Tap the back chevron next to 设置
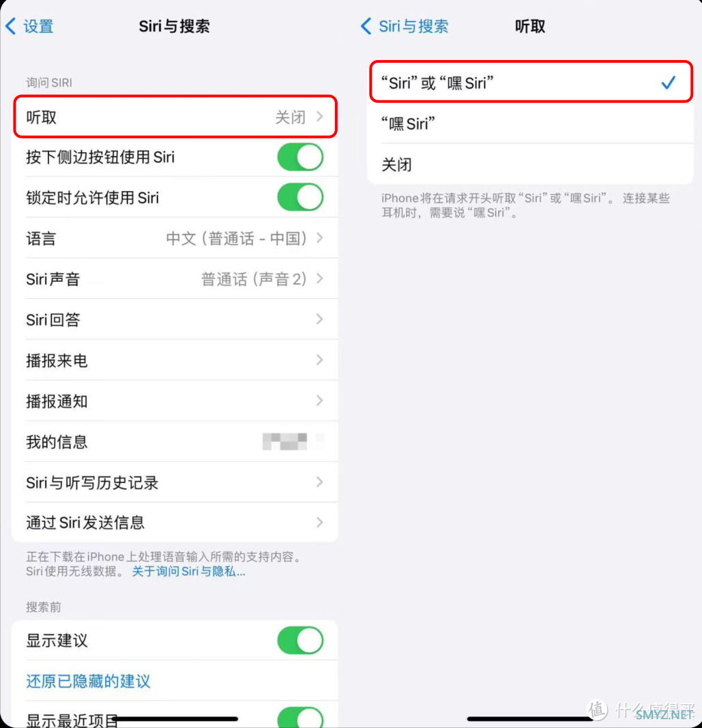702x728 pixels. [x=11, y=26]
